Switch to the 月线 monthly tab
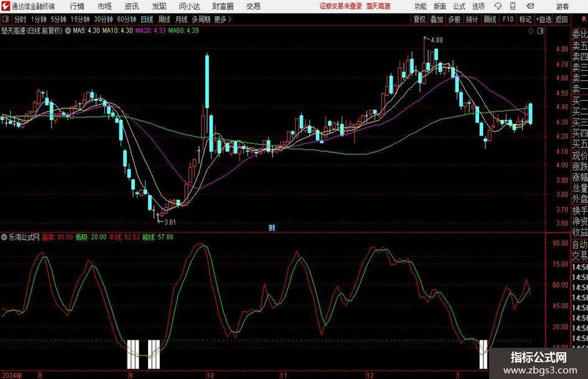Viewport: 588px width, 379px height. click(x=182, y=19)
